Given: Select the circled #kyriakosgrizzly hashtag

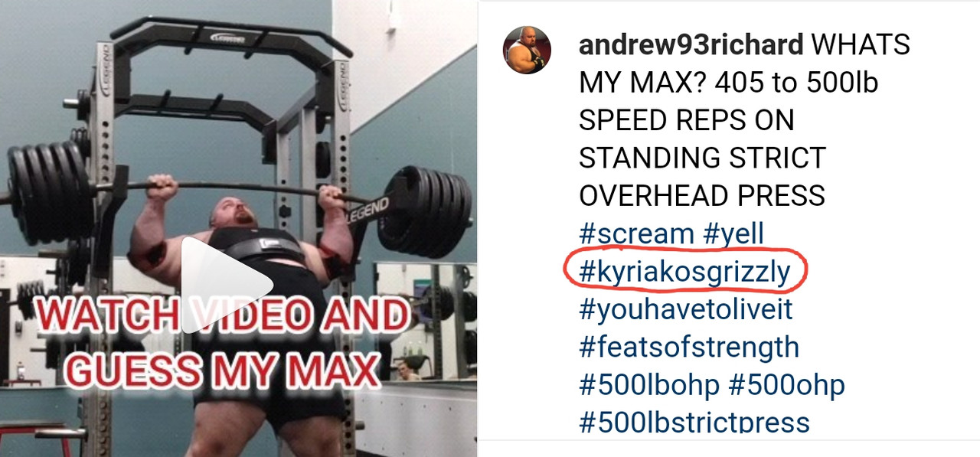Looking at the screenshot, I should [684, 271].
